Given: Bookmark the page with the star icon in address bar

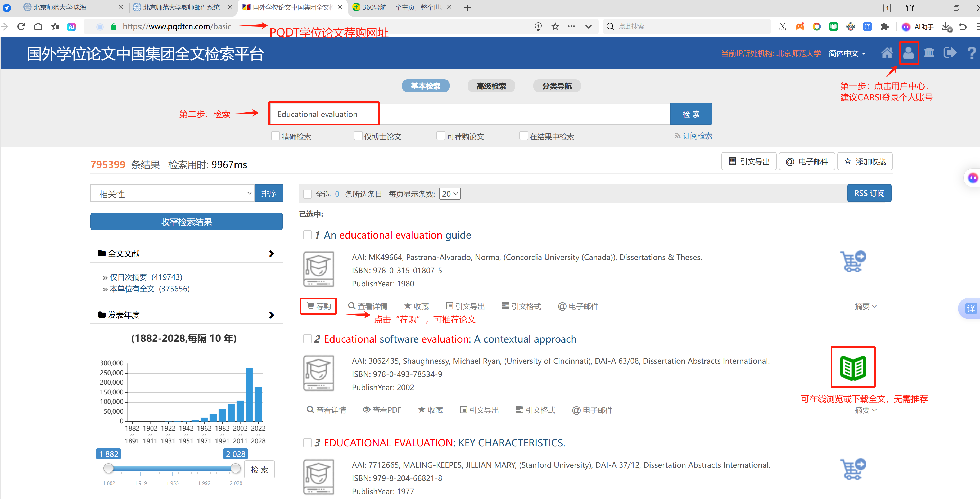Looking at the screenshot, I should click(x=555, y=26).
